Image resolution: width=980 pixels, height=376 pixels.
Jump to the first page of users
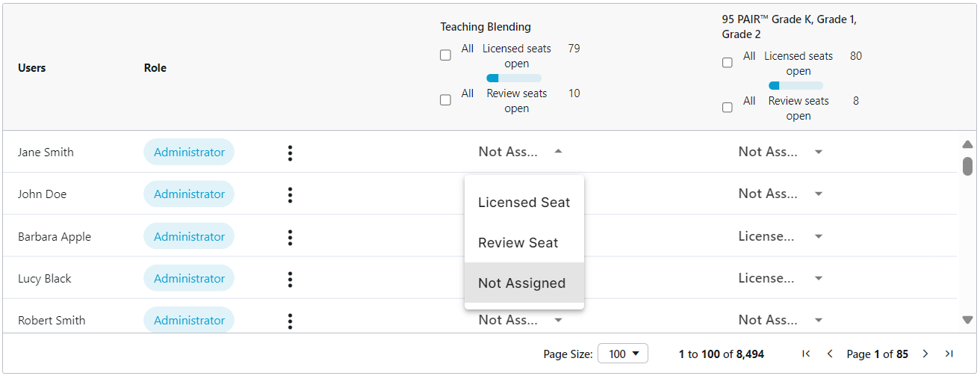(806, 354)
